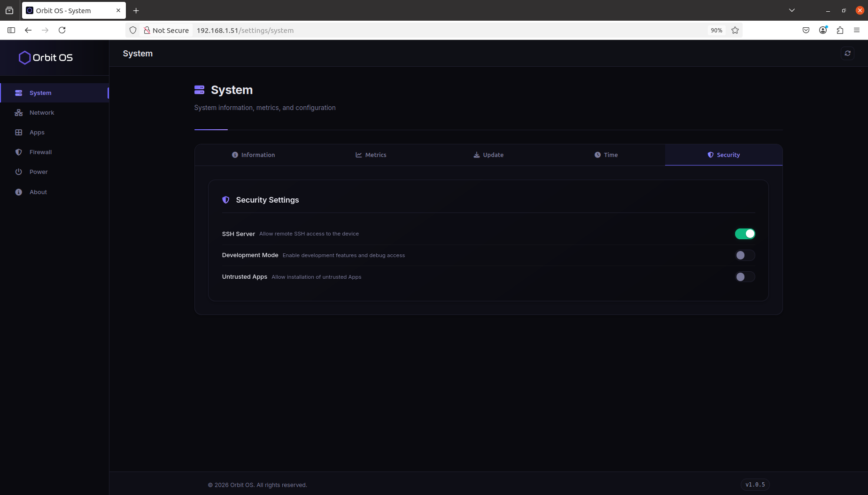Click the address bar URL field

[x=329, y=30]
